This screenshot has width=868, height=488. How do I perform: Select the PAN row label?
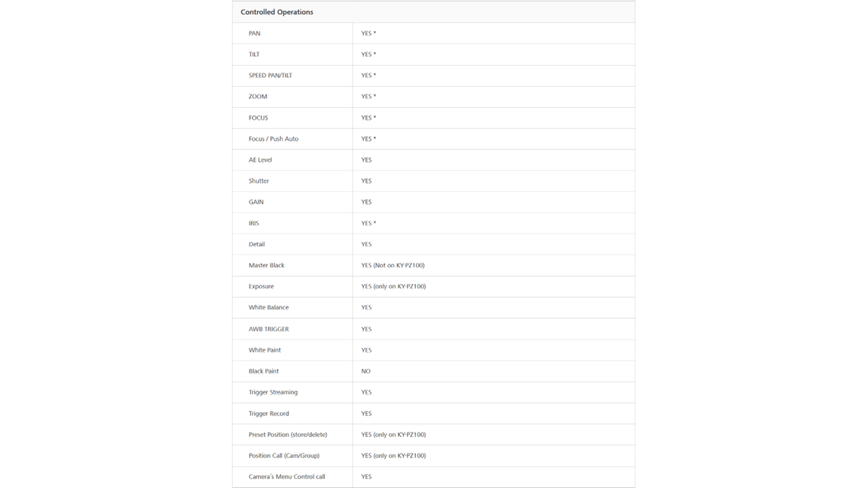tap(254, 33)
